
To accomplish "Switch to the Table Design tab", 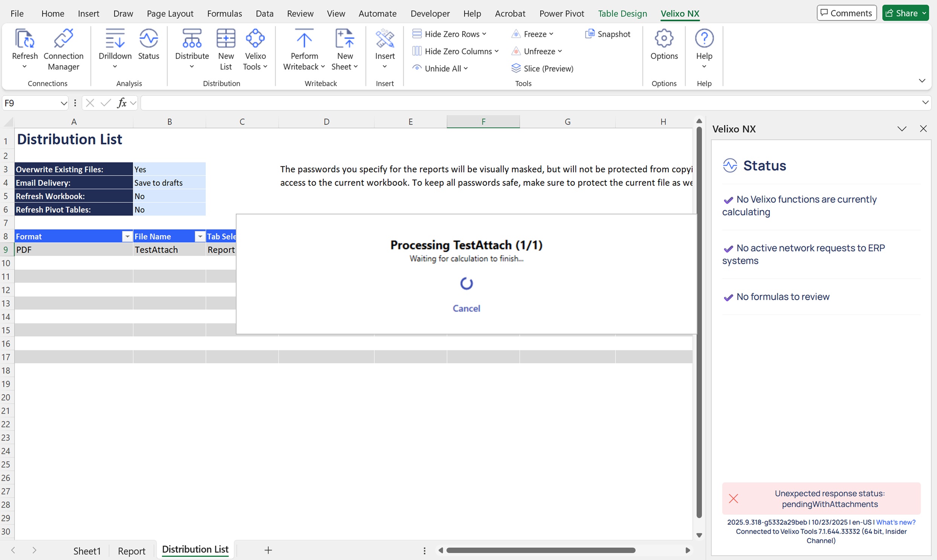I will 622,14.
